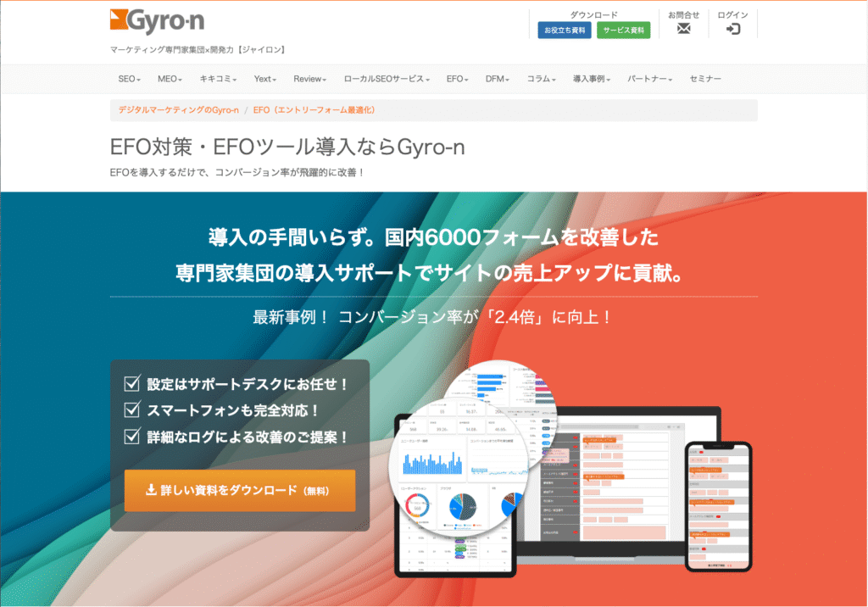Go to the セミナー page
This screenshot has height=607, width=868.
point(705,79)
